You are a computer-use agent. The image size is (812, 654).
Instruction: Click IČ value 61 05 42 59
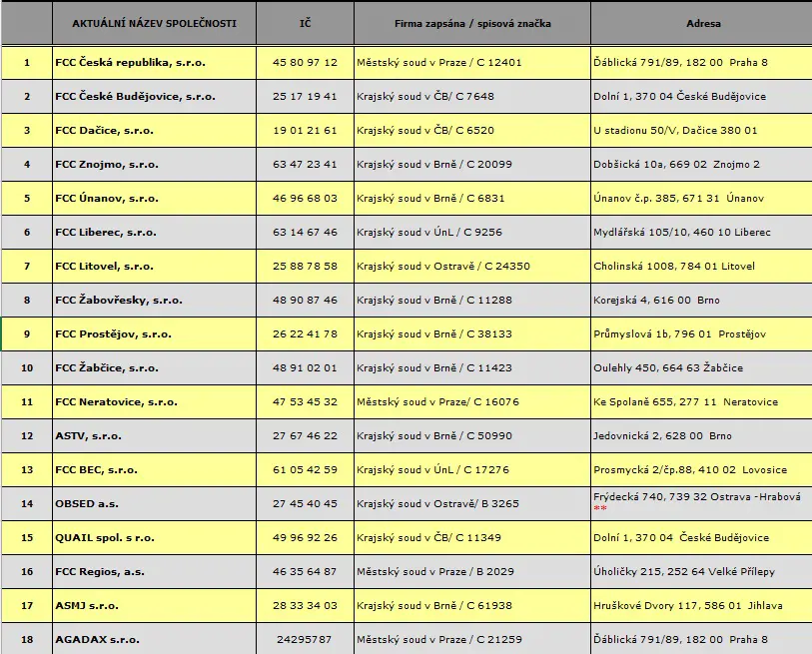coord(305,469)
